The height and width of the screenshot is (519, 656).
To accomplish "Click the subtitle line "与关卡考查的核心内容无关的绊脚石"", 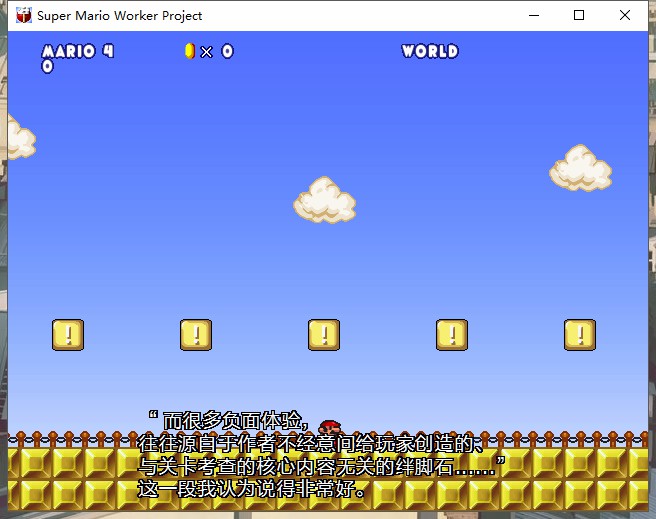I will tap(321, 466).
